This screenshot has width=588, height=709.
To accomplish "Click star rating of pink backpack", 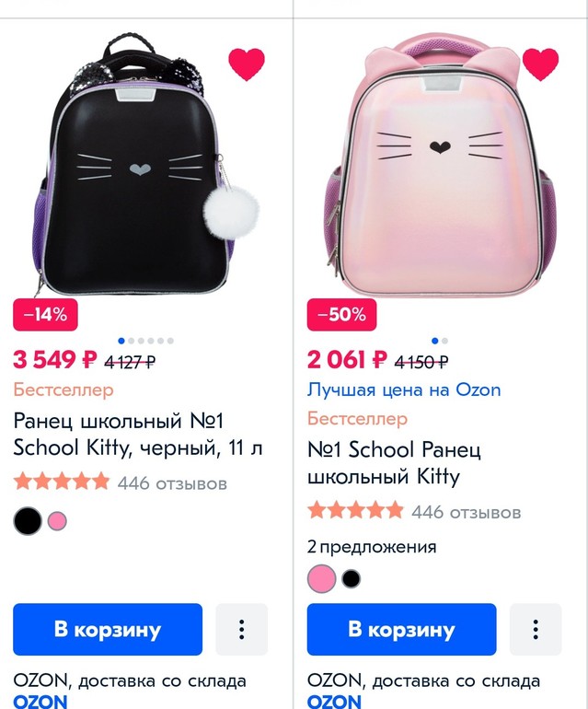I will (355, 510).
